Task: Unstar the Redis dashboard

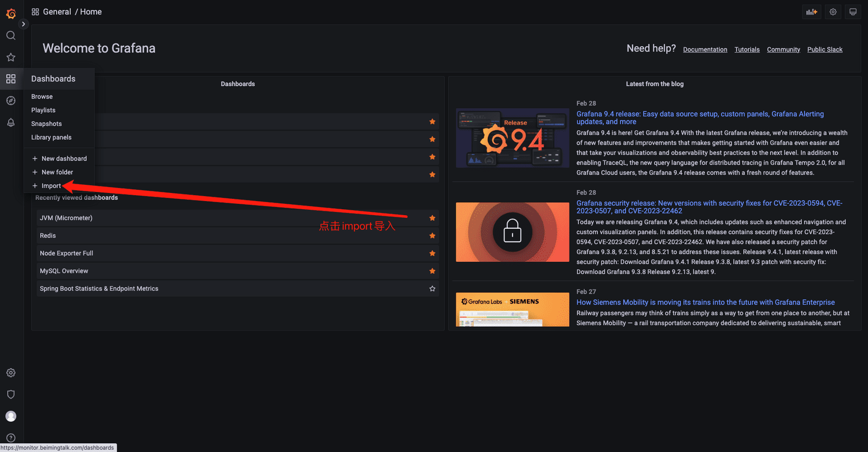Action: coord(432,236)
